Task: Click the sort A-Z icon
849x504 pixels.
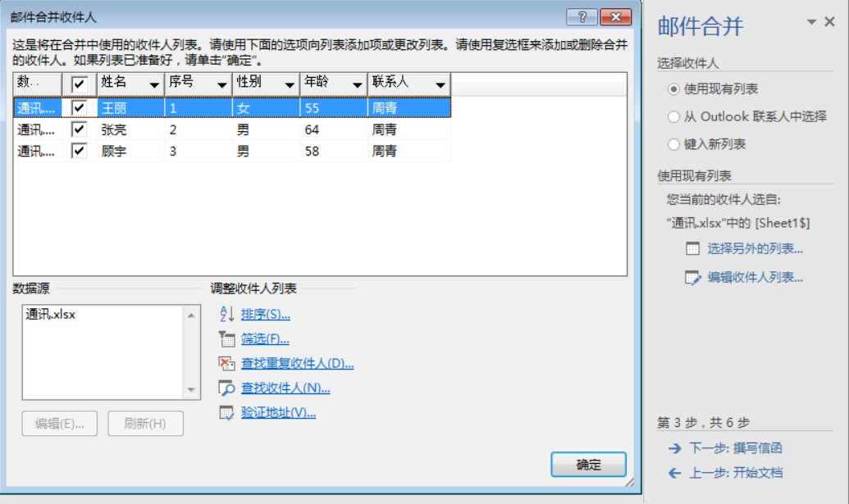Action: point(226,315)
